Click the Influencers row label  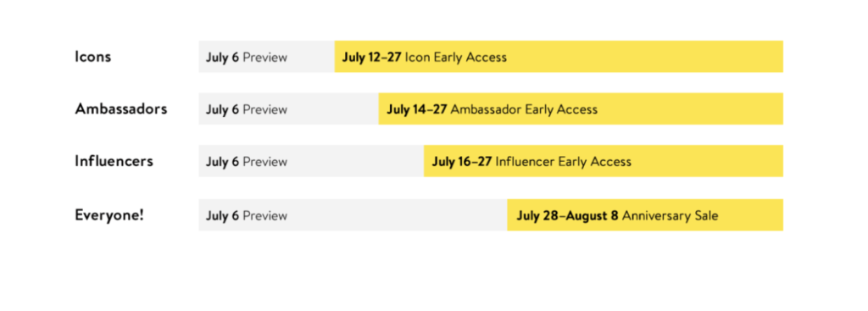click(x=114, y=161)
